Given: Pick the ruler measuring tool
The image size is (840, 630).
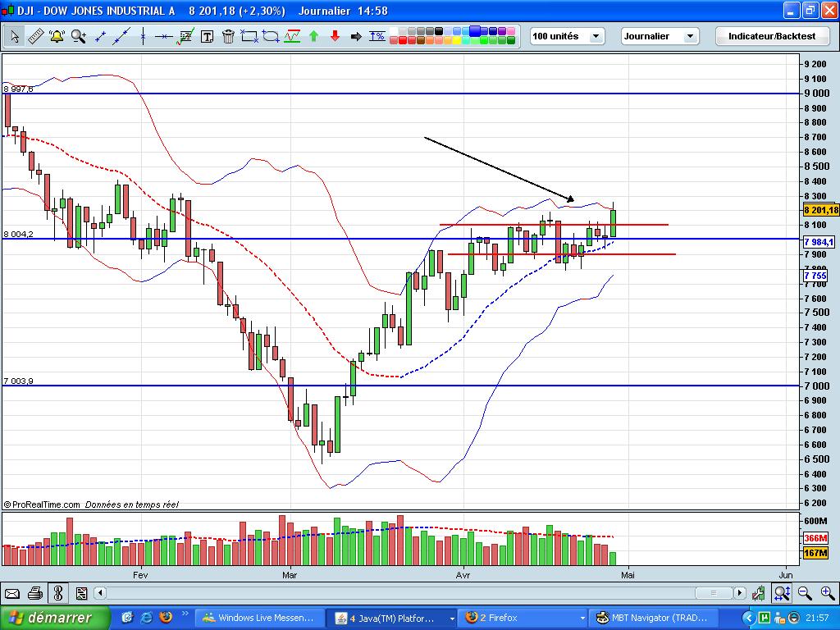Looking at the screenshot, I should (35, 36).
